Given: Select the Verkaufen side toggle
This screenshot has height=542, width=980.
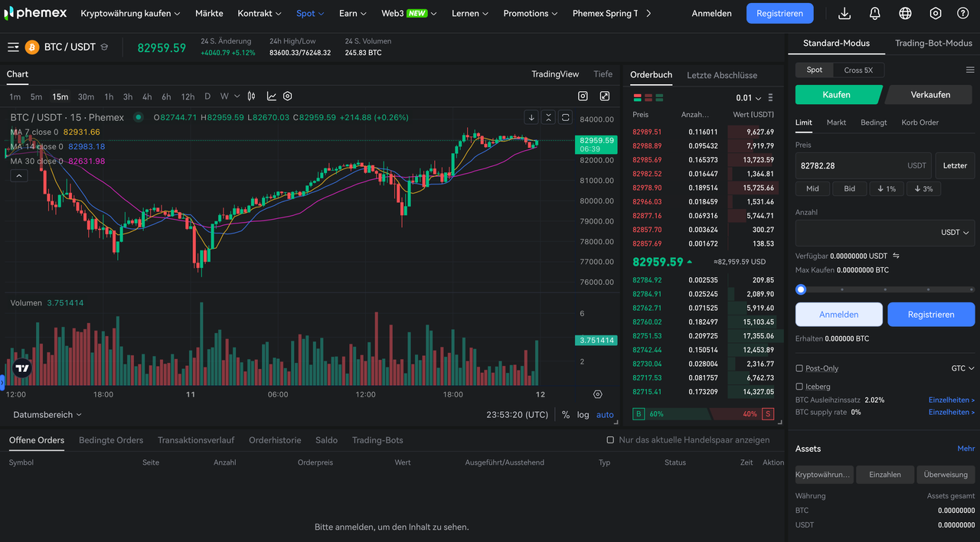Looking at the screenshot, I should [x=930, y=95].
